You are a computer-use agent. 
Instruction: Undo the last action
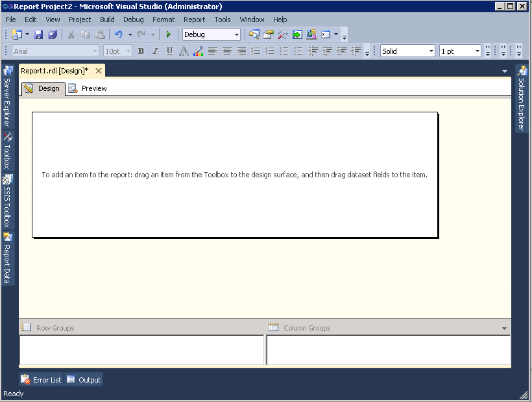tap(119, 34)
